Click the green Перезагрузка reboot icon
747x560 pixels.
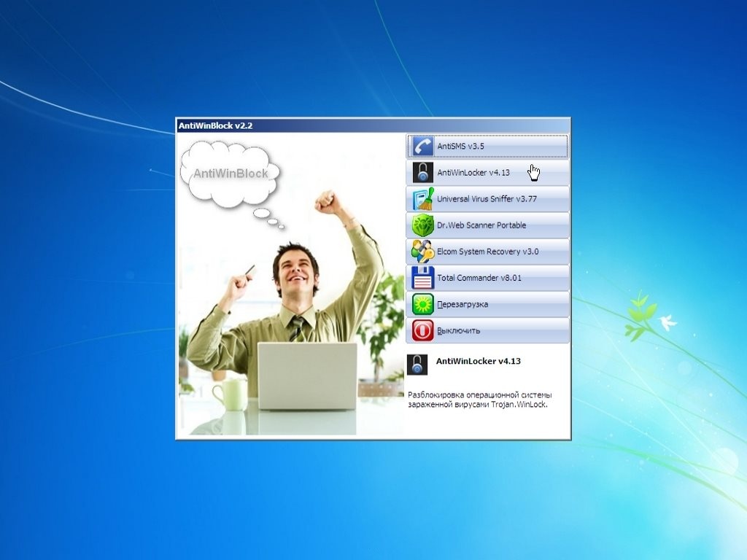(423, 304)
